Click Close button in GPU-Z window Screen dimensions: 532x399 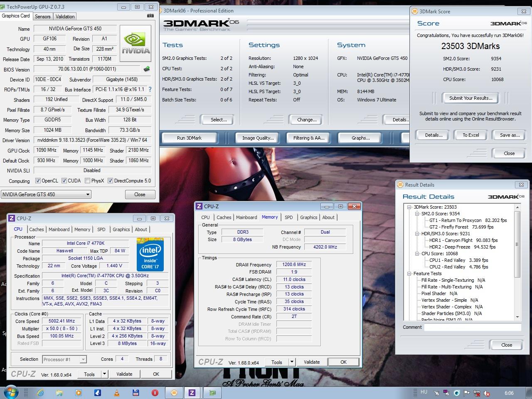click(x=140, y=194)
